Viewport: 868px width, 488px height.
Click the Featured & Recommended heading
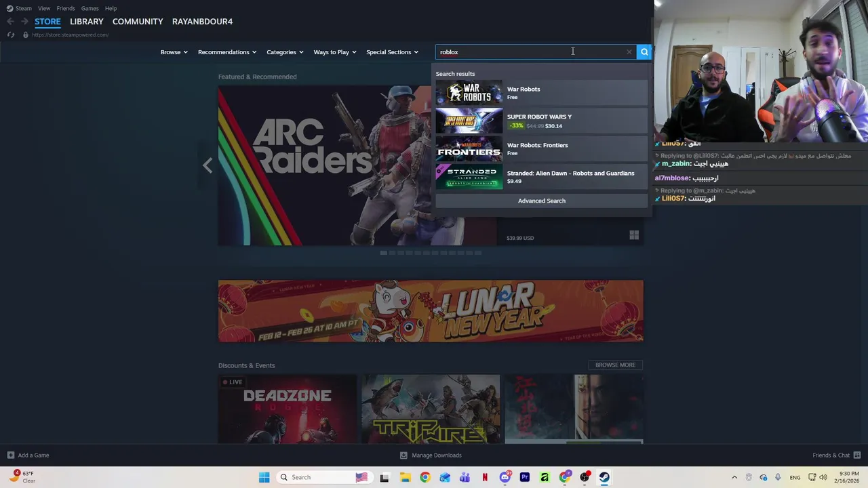pos(257,77)
